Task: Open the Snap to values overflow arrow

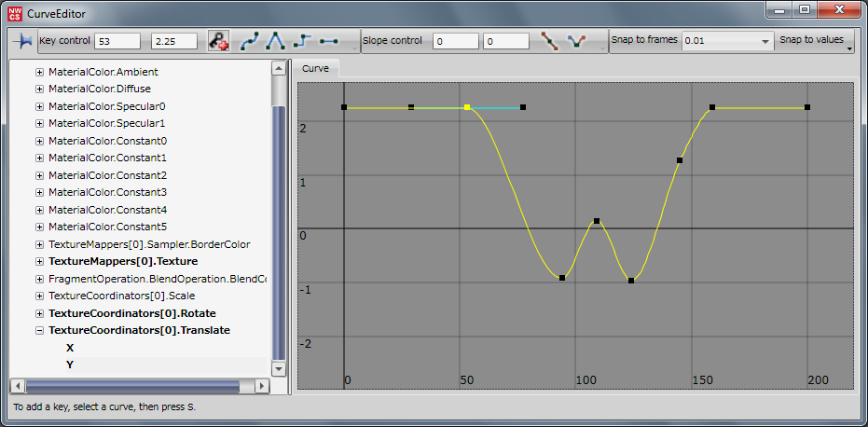Action: (849, 50)
